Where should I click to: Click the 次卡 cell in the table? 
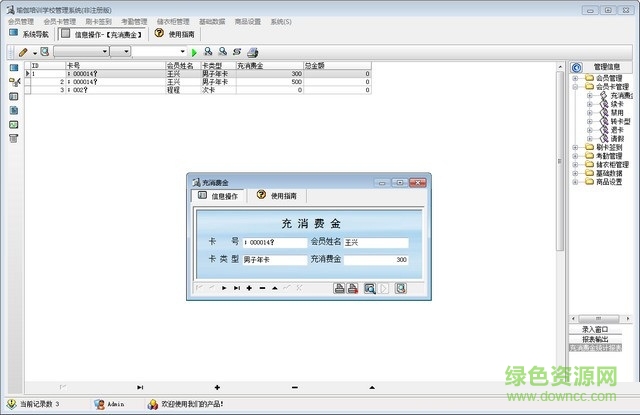point(218,90)
